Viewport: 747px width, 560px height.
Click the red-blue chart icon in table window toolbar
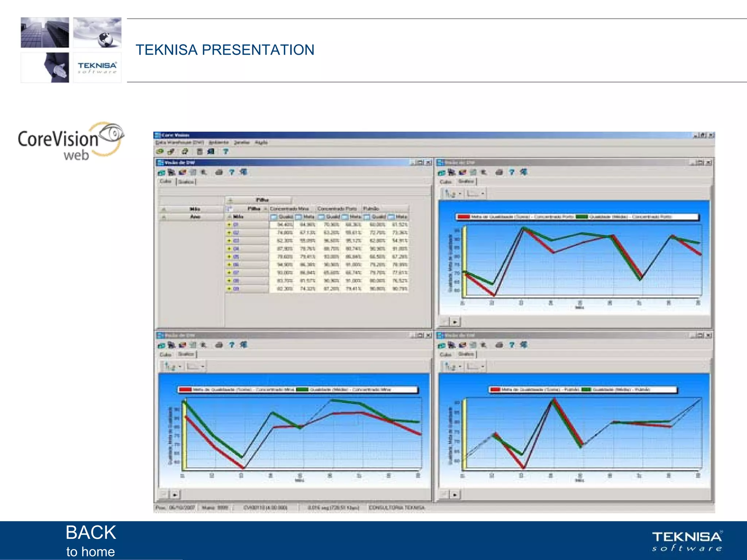pyautogui.click(x=183, y=172)
